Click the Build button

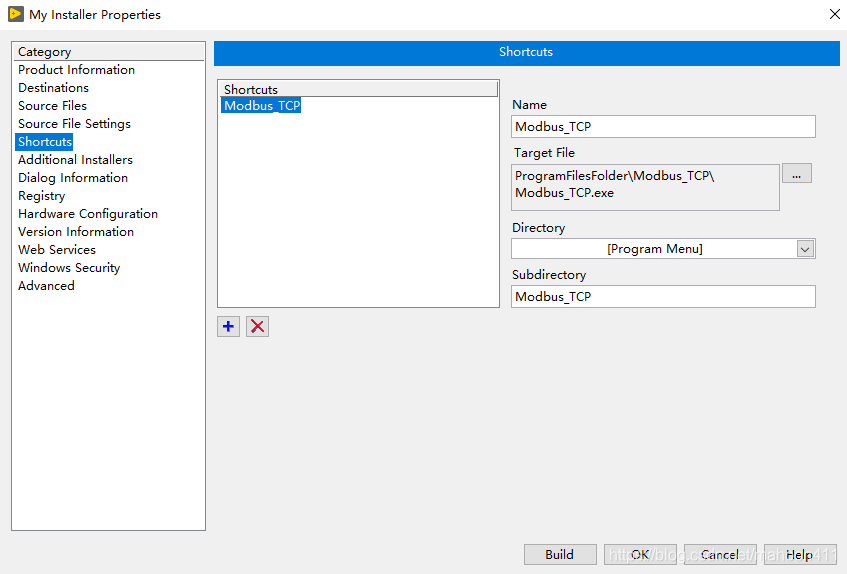(560, 555)
